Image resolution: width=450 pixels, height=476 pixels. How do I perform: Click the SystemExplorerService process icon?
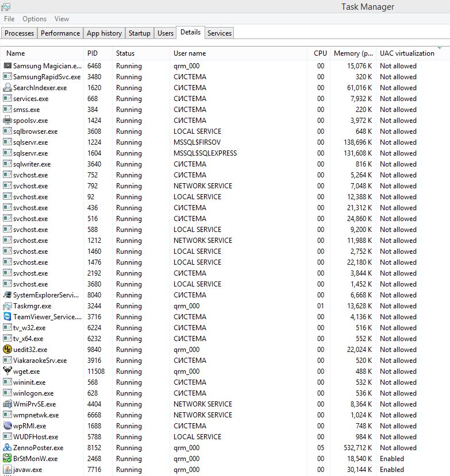pyautogui.click(x=7, y=295)
